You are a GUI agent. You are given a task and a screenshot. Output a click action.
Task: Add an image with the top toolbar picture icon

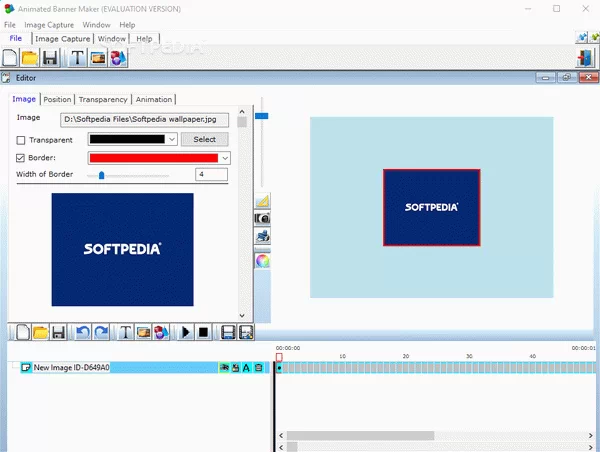point(98,58)
